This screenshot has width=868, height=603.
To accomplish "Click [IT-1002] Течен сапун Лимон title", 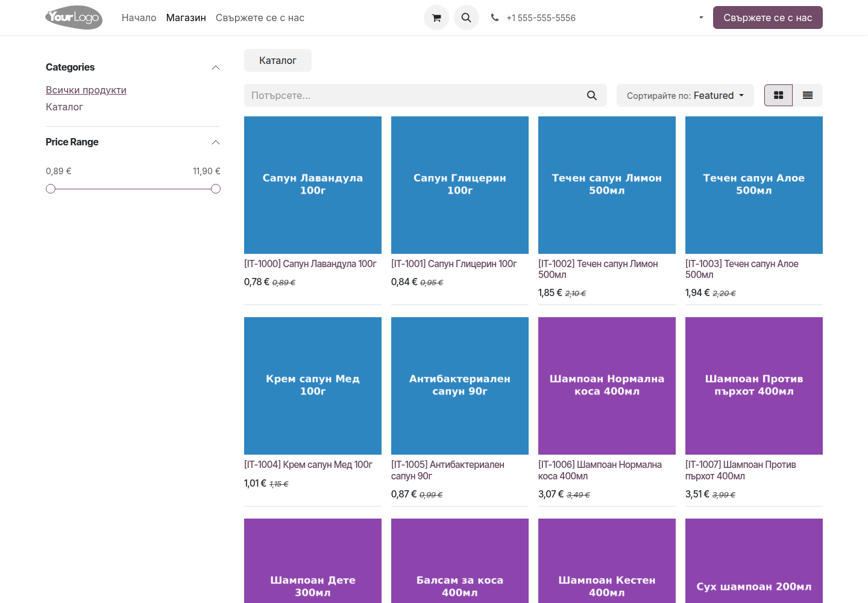I will tap(598, 270).
